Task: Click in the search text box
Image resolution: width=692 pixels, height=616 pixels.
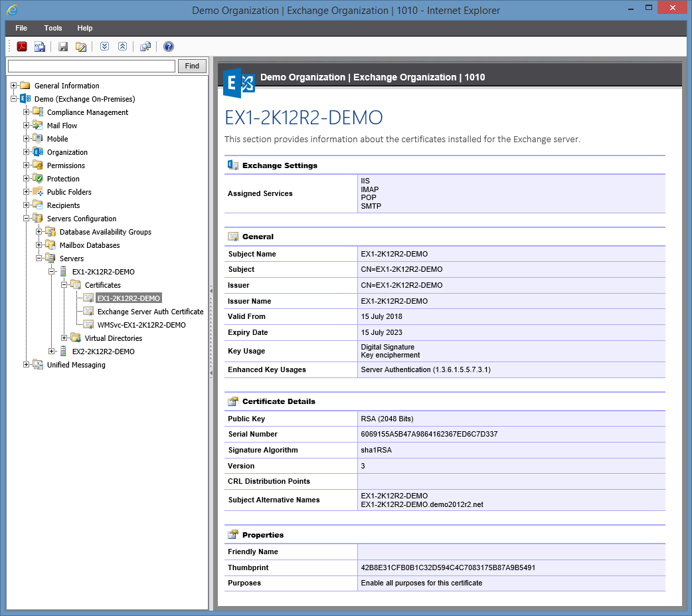Action: click(92, 66)
